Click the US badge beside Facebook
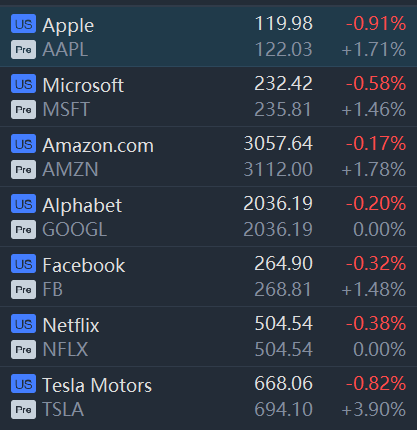 [23, 264]
